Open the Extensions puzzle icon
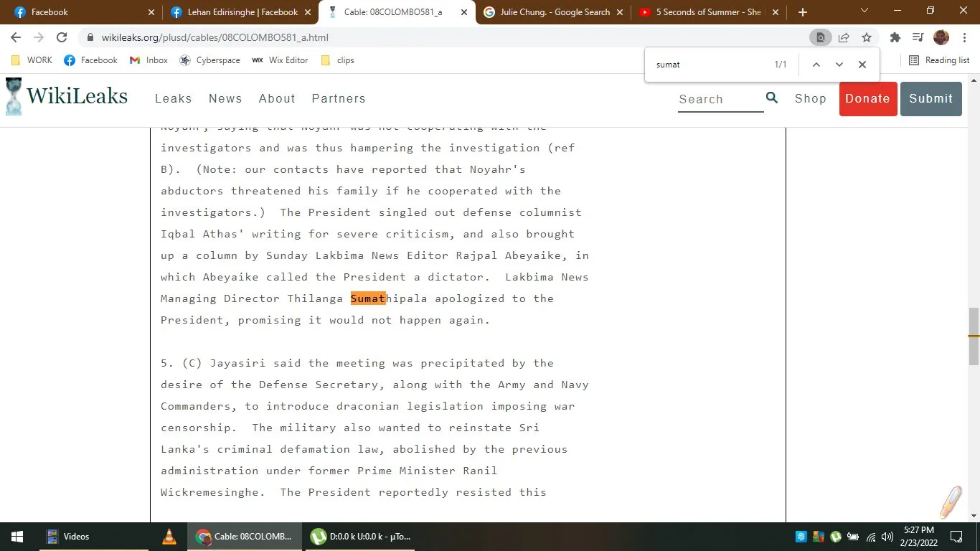Viewport: 980px width, 551px height. point(895,37)
